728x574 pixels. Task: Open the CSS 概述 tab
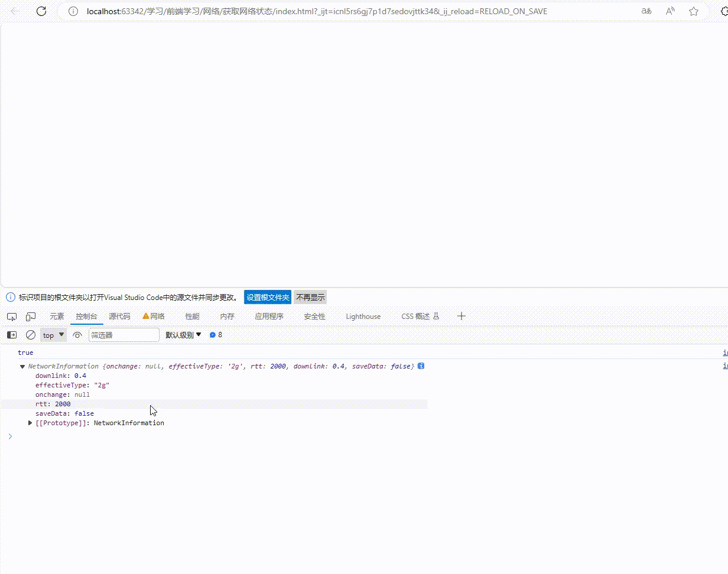(420, 317)
